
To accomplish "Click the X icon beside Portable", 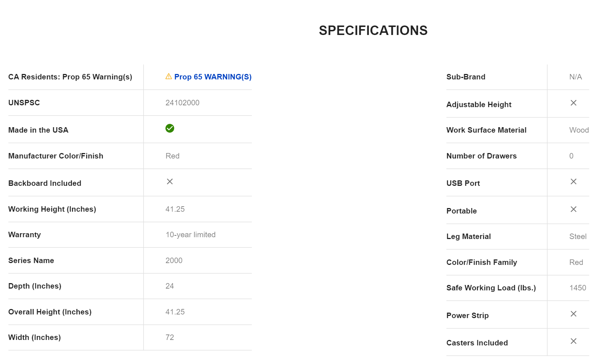I will coord(573,209).
